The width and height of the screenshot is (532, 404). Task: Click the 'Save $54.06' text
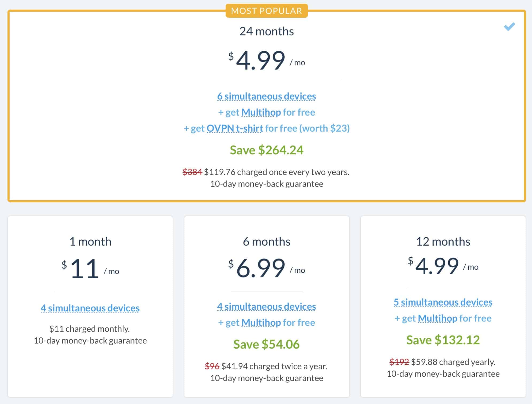click(x=267, y=344)
